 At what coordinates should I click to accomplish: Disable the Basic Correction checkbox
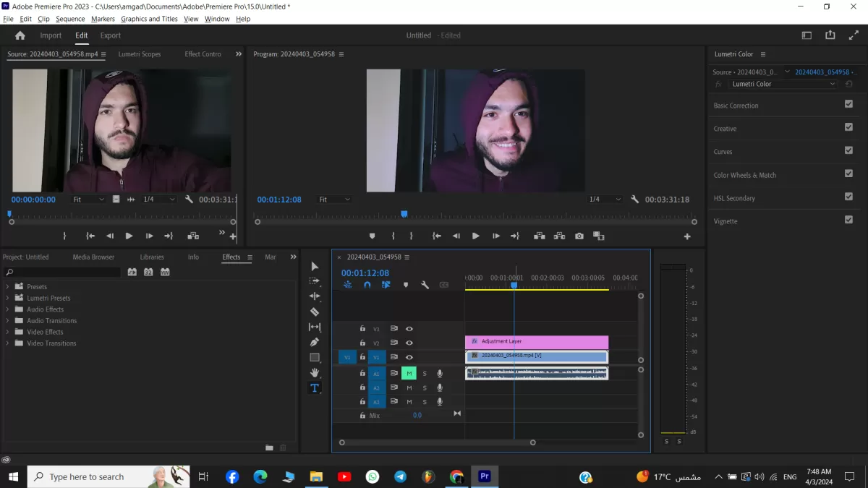point(848,104)
